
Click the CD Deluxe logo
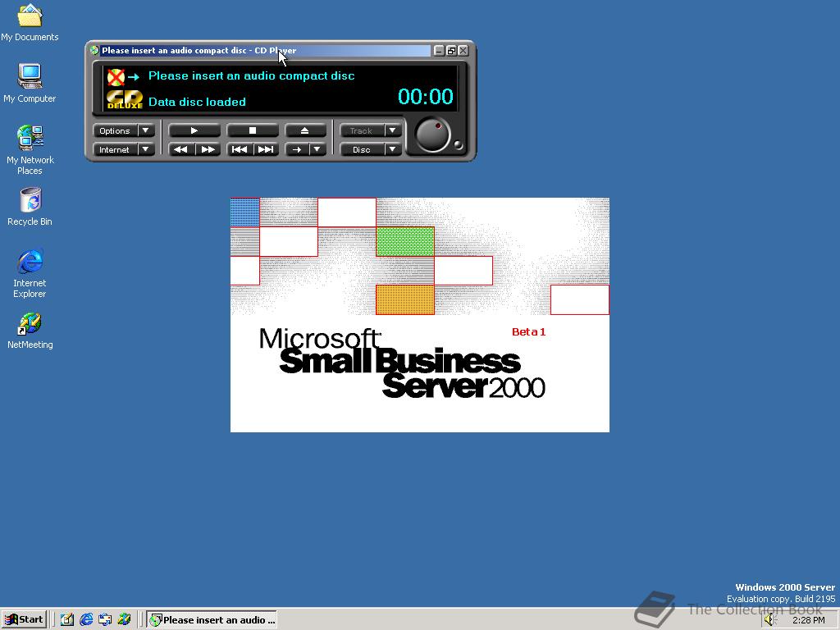tap(125, 99)
